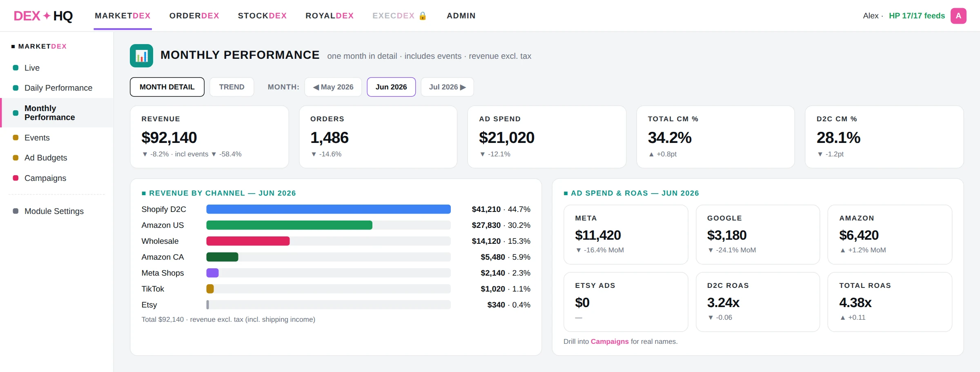Follow the Campaigns link under ROAS cards

pyautogui.click(x=610, y=341)
